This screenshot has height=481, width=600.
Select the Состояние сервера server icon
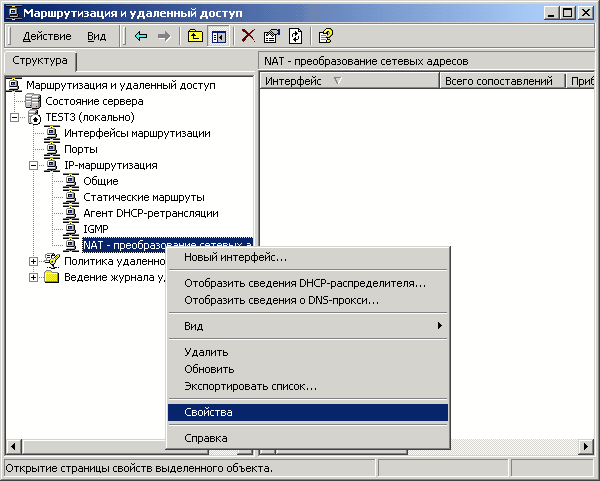(x=33, y=101)
